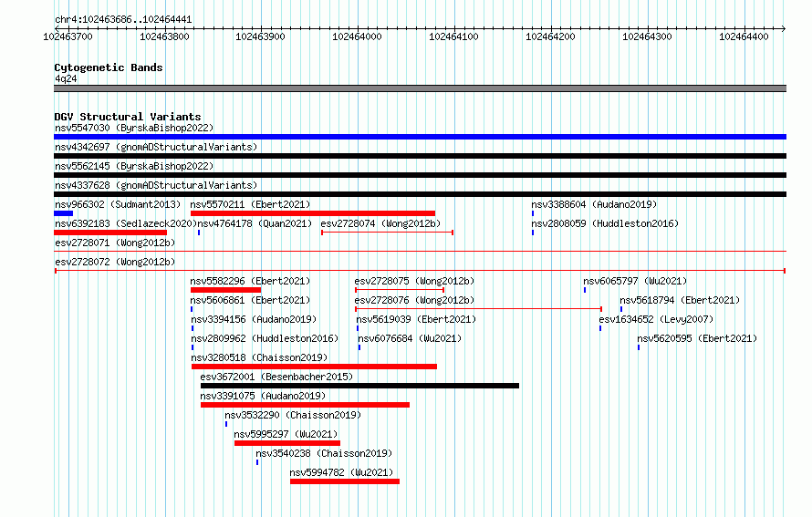Click the black esv3672001 bar
The width and height of the screenshot is (812, 517).
point(359,386)
